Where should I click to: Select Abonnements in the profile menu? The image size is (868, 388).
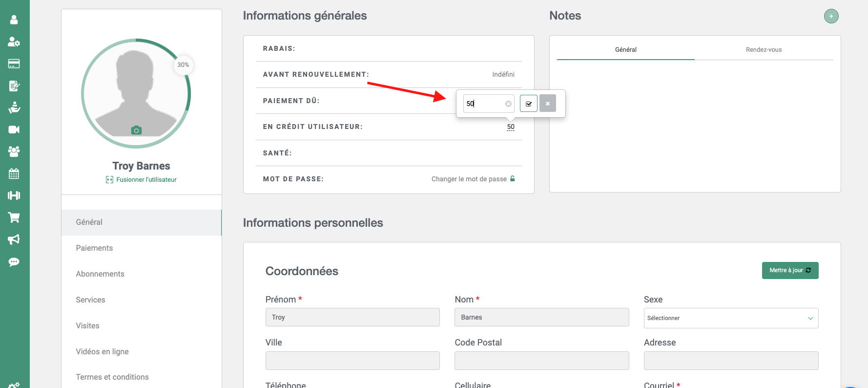click(x=100, y=274)
